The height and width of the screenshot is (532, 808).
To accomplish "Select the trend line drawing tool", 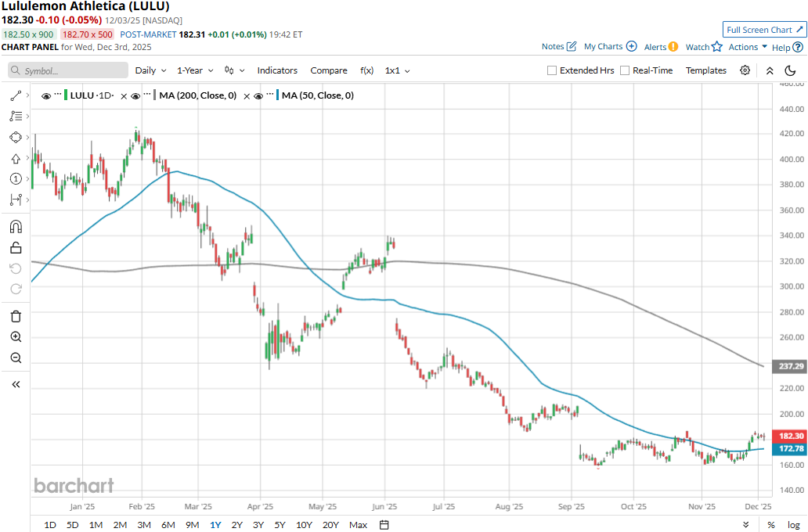I will (x=16, y=95).
